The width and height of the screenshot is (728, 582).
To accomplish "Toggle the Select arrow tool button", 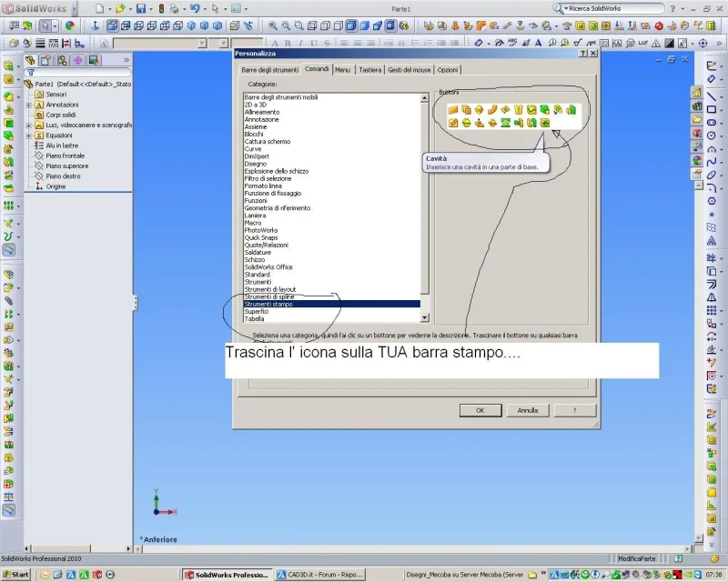I will point(45,26).
